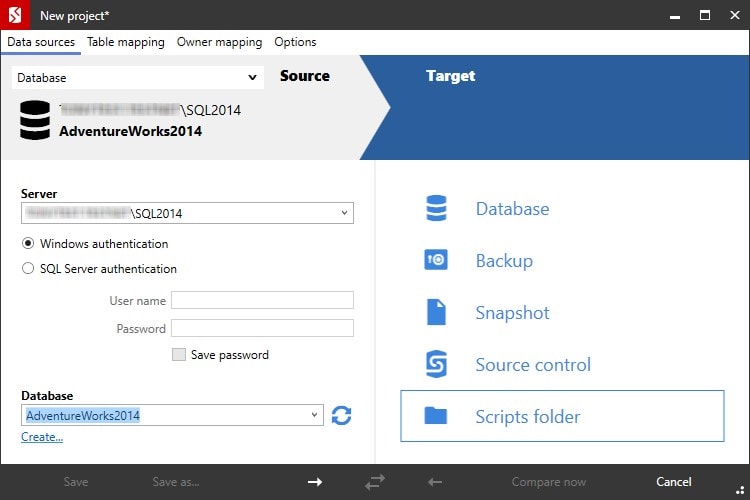Switch to the Owner mapping tab
The image size is (750, 500).
(x=220, y=42)
